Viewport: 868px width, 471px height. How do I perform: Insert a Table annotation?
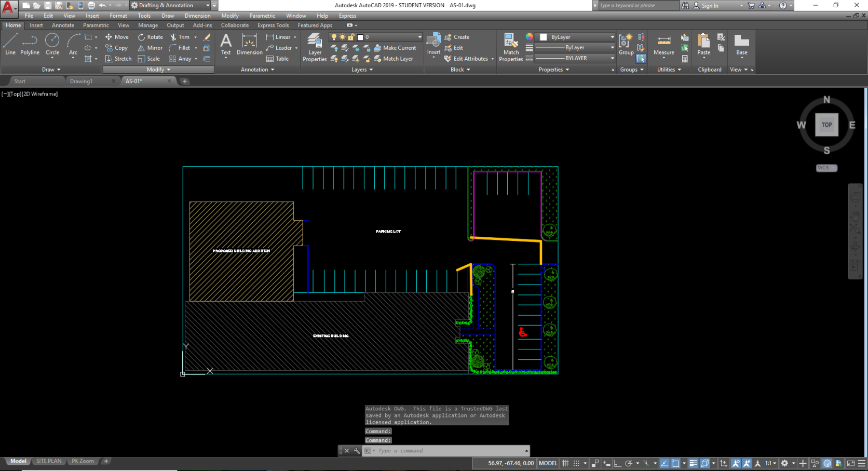[x=278, y=59]
